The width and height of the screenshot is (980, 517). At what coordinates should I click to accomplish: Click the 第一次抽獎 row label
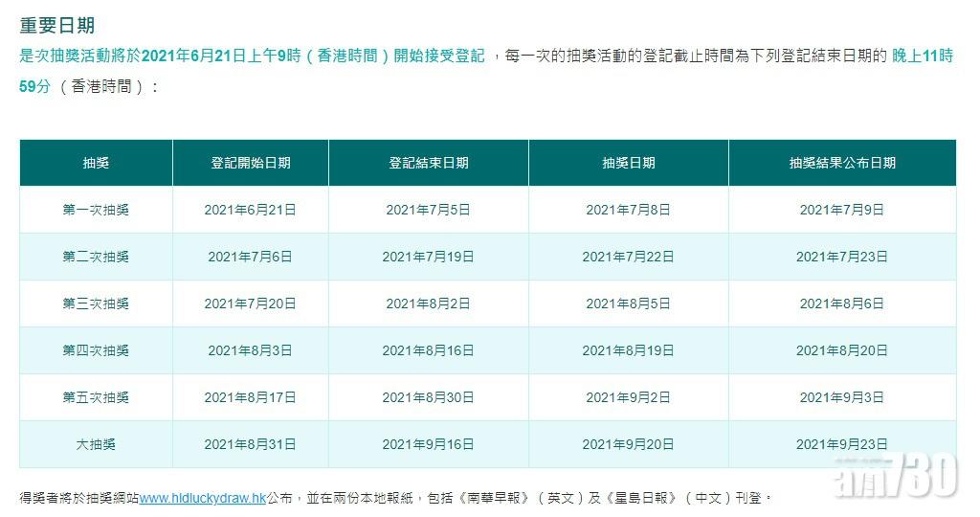pos(96,210)
